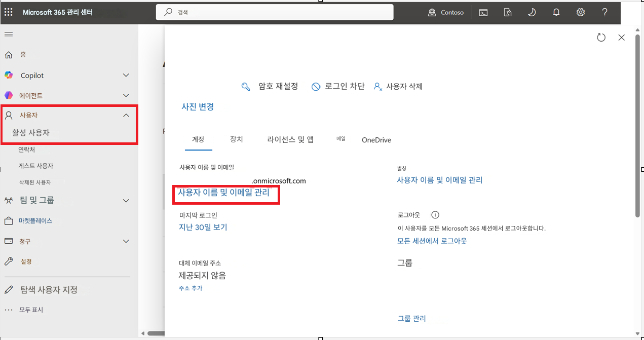644x340 pixels.
Task: Select 게스트 사용자 in sidebar
Action: tap(36, 166)
